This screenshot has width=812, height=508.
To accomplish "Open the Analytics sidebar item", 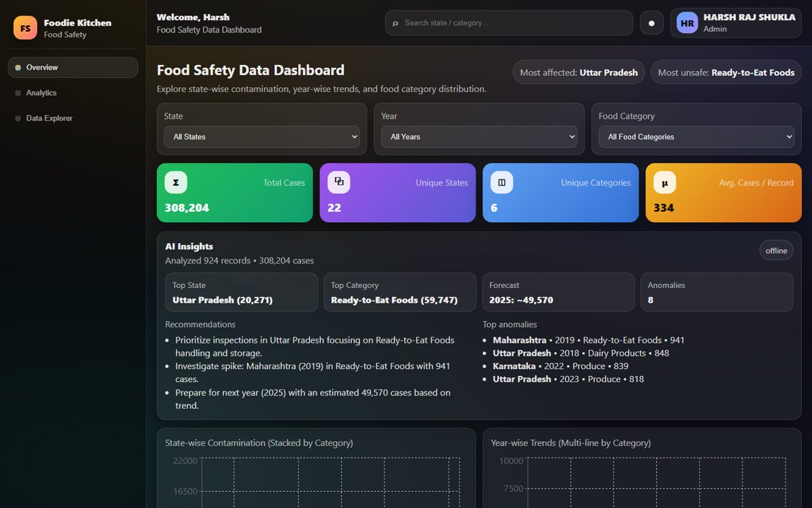I will [x=73, y=93].
